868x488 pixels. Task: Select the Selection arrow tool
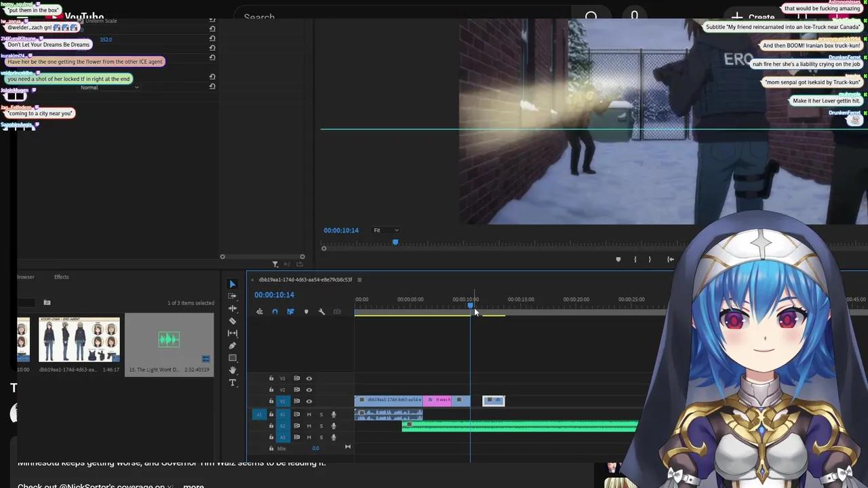pyautogui.click(x=232, y=284)
